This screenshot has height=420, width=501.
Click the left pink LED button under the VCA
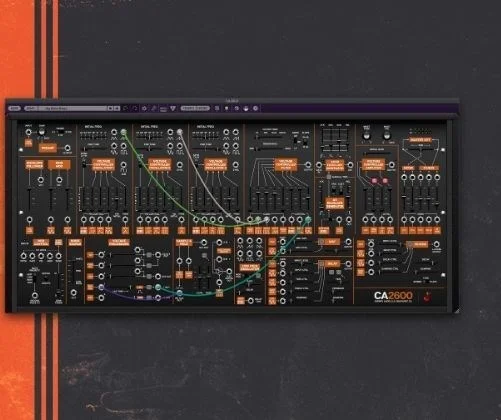coord(374,181)
